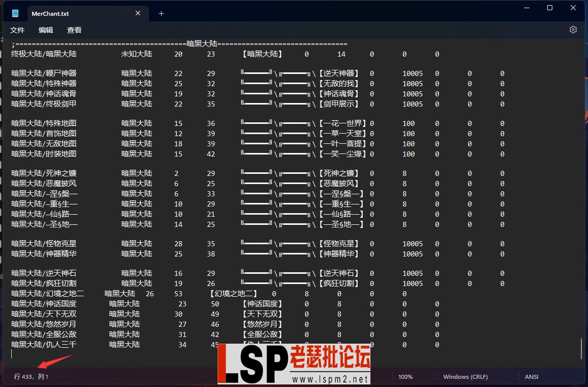Click the ANSI encoding indicator
This screenshot has height=387, width=588.
[x=531, y=377]
